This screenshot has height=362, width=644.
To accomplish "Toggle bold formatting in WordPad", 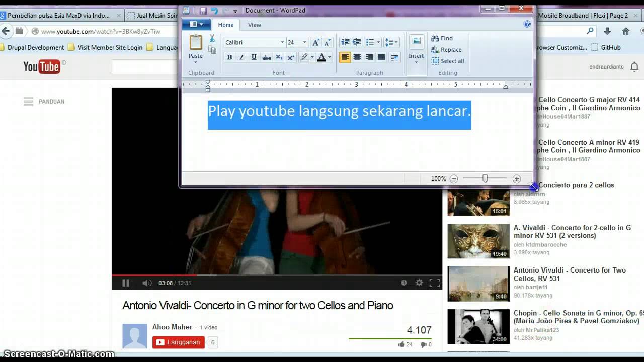I will 229,57.
